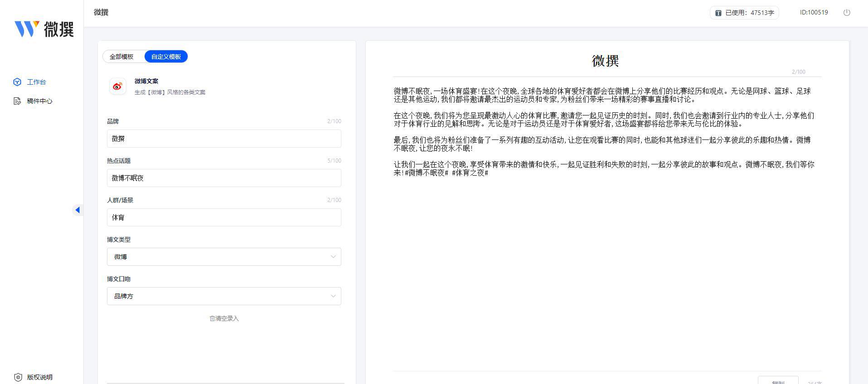The width and height of the screenshot is (868, 384).
Task: Open 稿件中心 in the sidebar
Action: [39, 101]
